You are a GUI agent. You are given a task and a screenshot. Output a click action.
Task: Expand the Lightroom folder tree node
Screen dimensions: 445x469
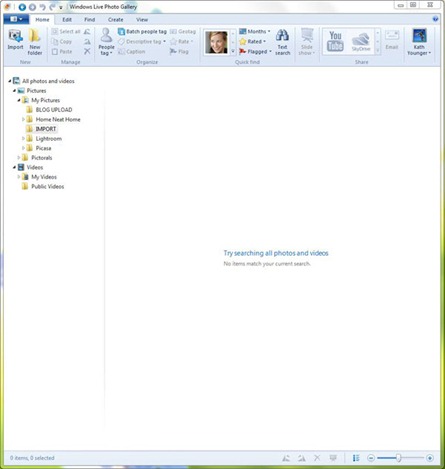coord(23,138)
